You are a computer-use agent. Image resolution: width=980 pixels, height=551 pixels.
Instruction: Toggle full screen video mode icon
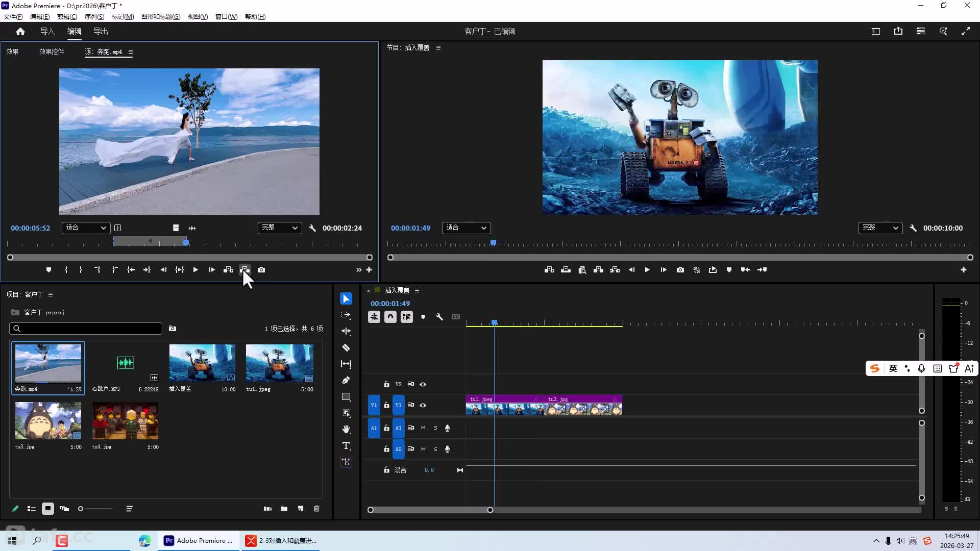(966, 32)
